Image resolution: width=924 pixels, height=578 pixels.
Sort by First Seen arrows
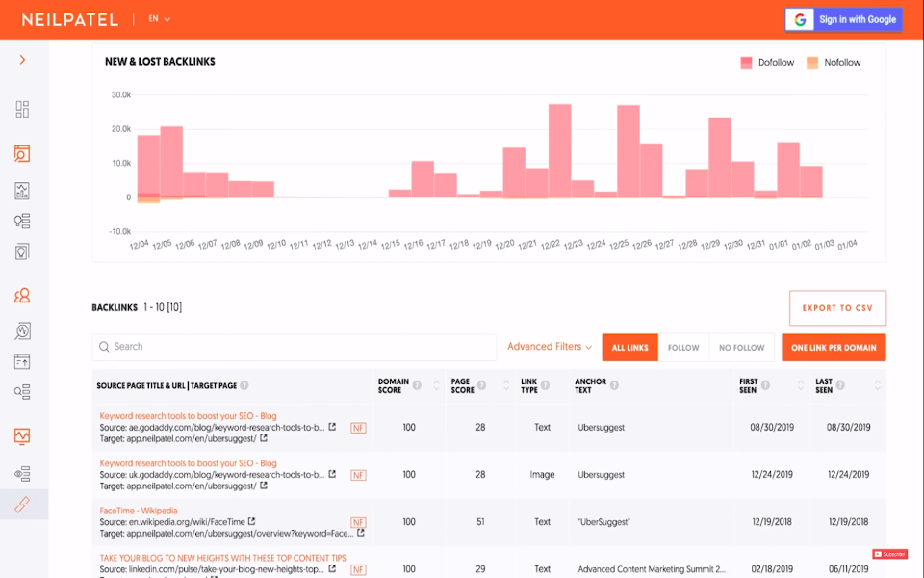point(801,385)
